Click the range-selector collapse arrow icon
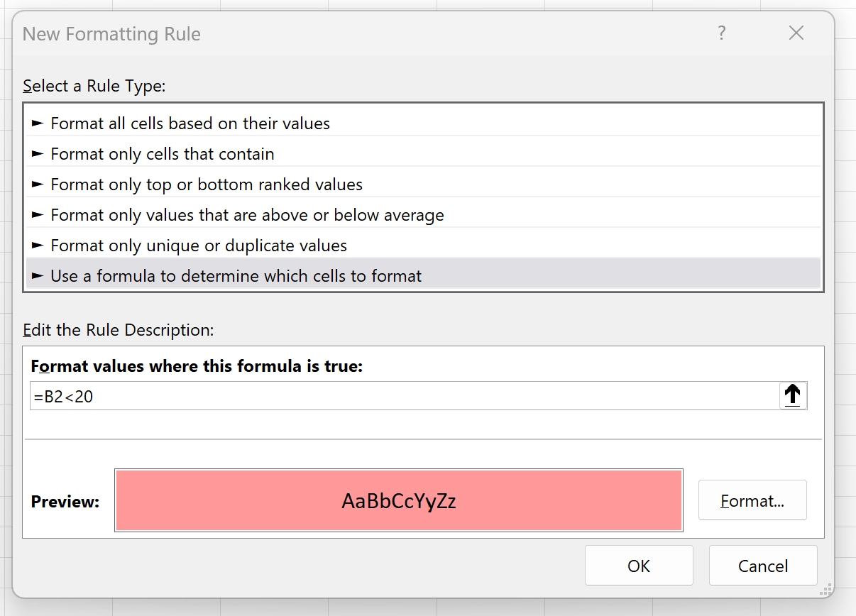 793,395
